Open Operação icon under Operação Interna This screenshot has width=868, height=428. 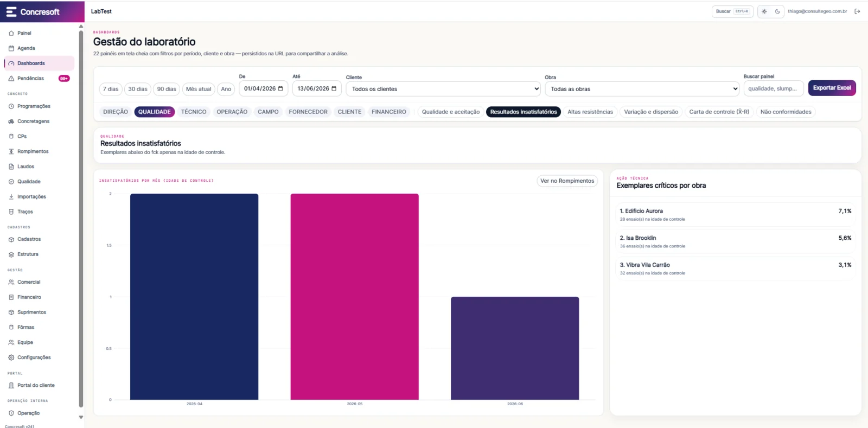point(11,413)
